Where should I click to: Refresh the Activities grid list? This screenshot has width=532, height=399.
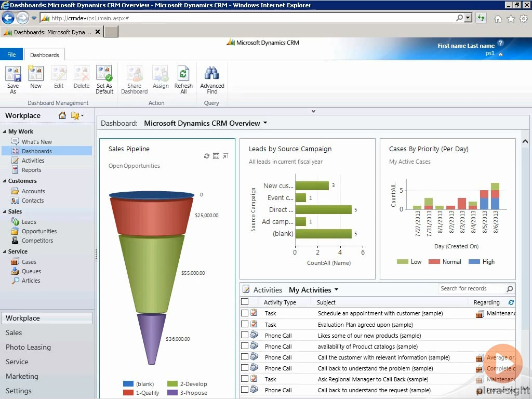point(511,302)
